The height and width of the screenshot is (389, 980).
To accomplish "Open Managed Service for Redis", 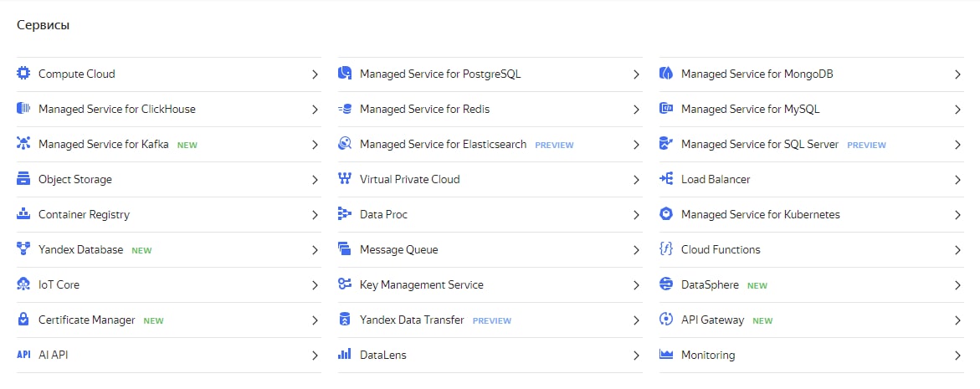I will click(490, 110).
